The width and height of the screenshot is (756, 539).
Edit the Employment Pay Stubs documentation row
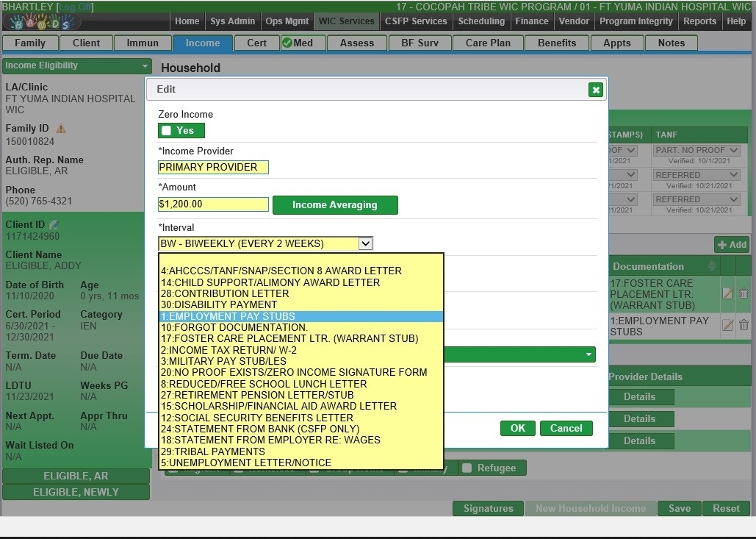(x=727, y=325)
